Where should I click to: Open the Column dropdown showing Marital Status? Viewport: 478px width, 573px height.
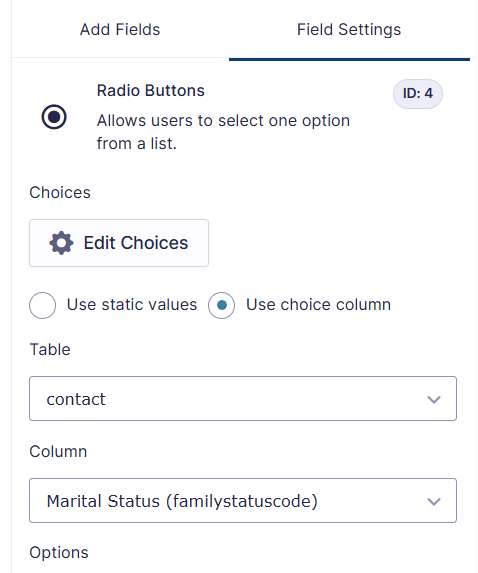pyautogui.click(x=243, y=501)
